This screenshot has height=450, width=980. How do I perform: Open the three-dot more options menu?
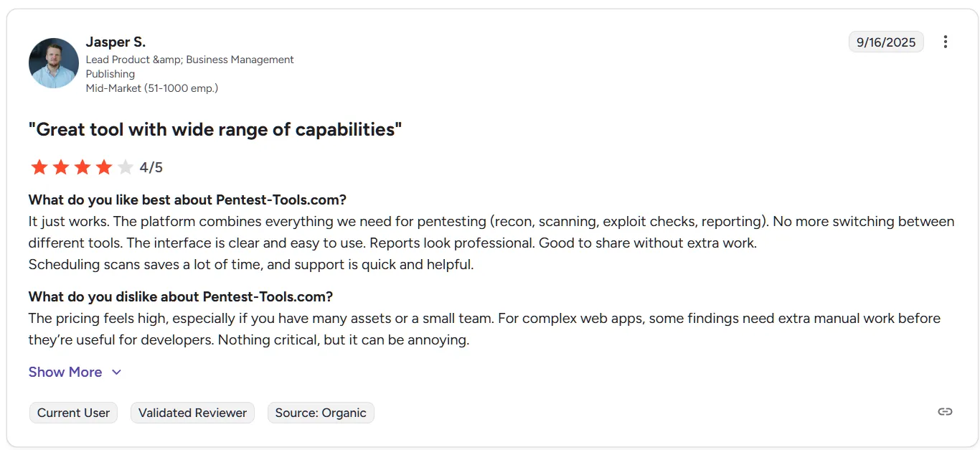946,42
